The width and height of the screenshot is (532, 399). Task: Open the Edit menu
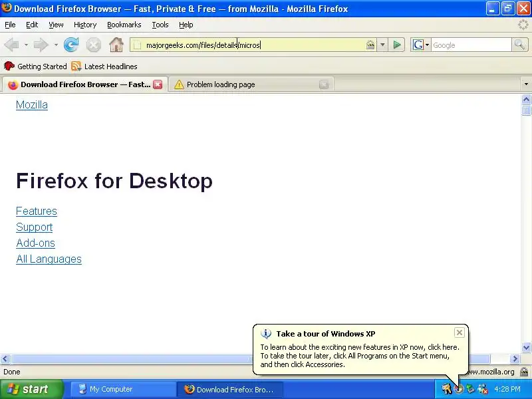[x=32, y=25]
